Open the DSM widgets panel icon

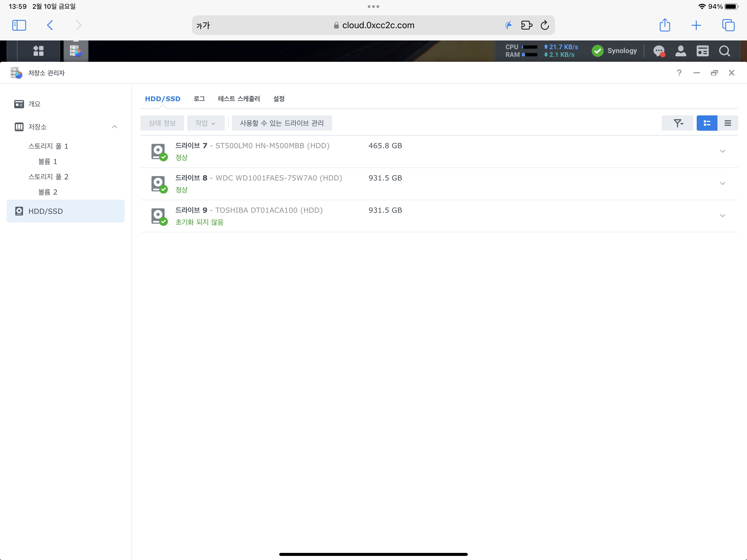pos(702,51)
